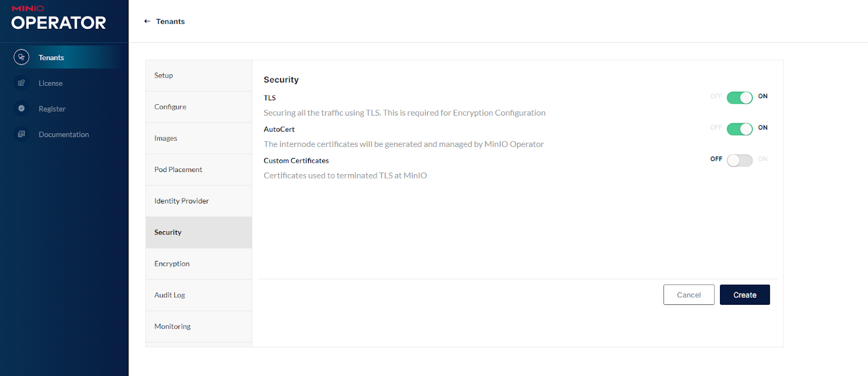The image size is (868, 376).
Task: Disable the AutoCert switch
Action: [x=739, y=129]
